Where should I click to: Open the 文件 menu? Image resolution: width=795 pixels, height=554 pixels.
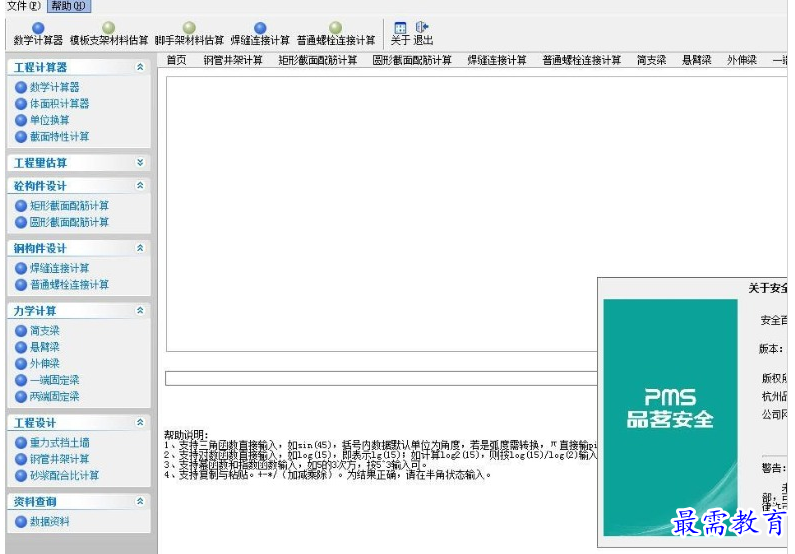(23, 6)
